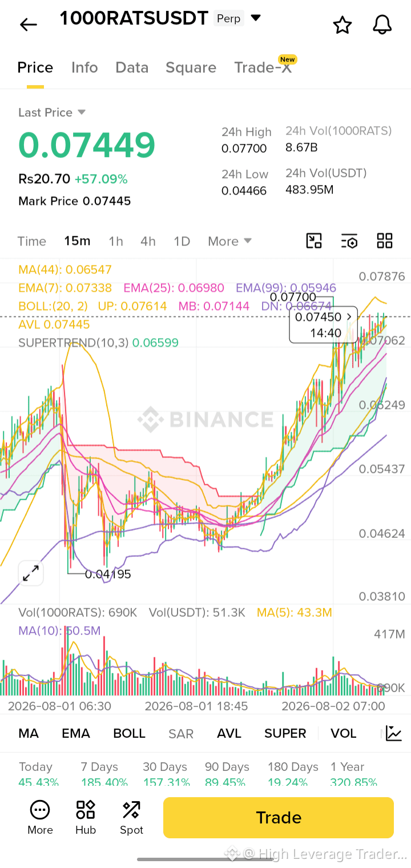Open price alerts via the bell icon
This screenshot has width=411, height=868.
(x=382, y=25)
